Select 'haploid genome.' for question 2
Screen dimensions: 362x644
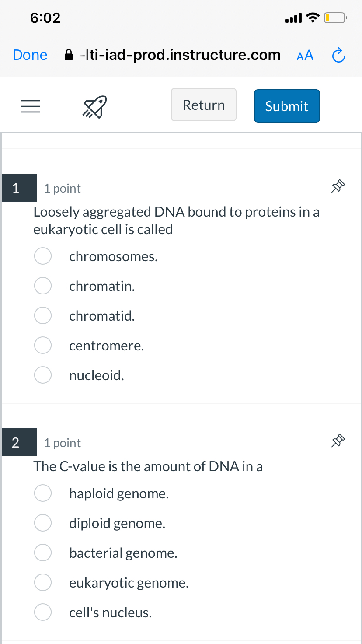pyautogui.click(x=43, y=493)
